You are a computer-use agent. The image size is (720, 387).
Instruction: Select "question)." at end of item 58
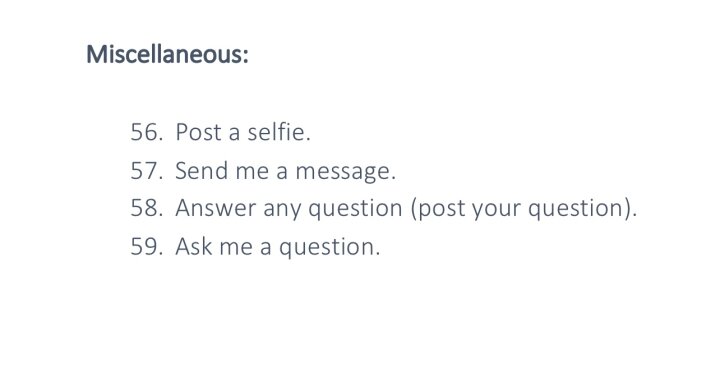pyautogui.click(x=583, y=209)
